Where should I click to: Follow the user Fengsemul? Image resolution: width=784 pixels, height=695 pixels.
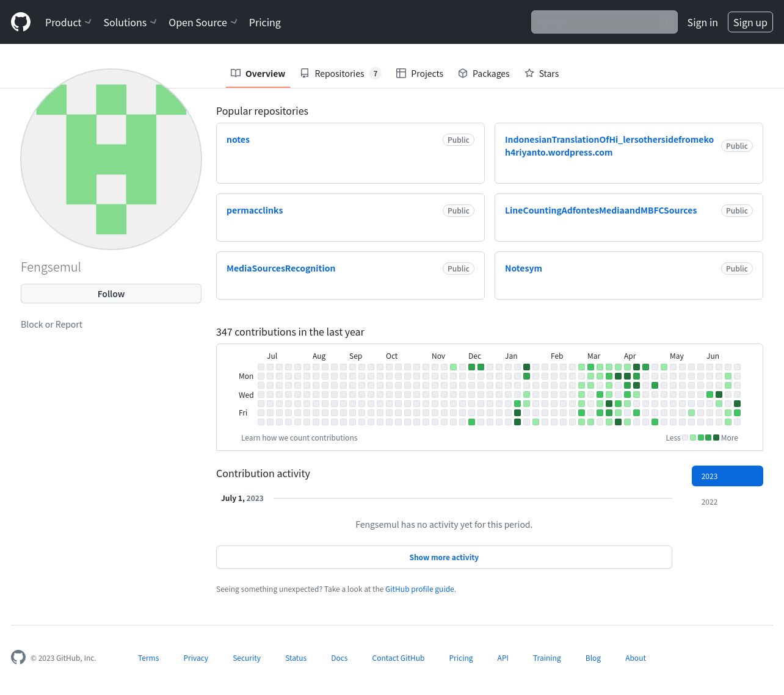point(111,293)
